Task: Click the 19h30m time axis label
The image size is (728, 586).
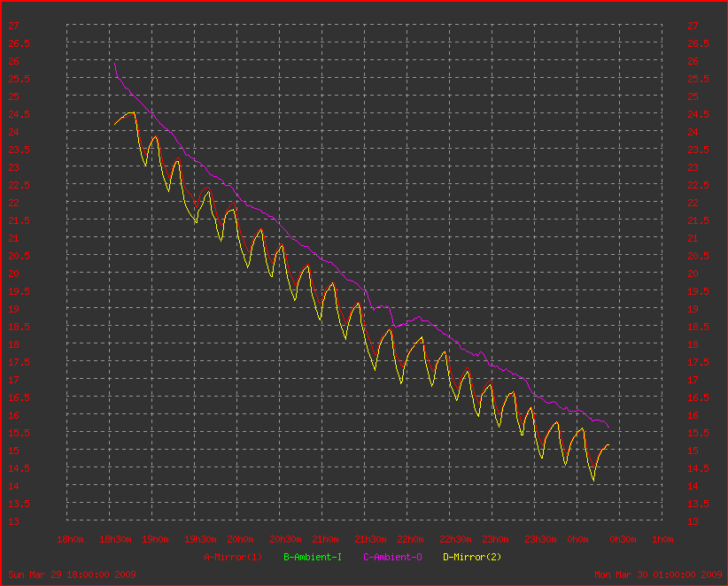Action: click(200, 539)
